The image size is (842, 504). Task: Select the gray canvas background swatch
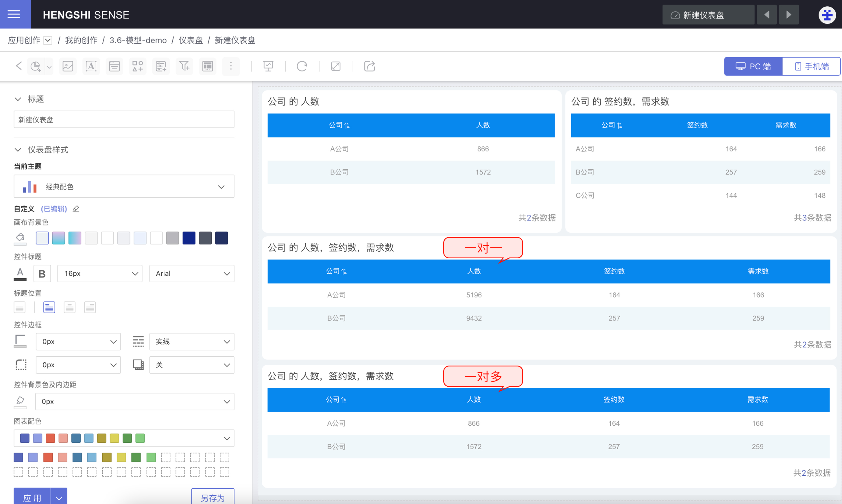point(173,238)
